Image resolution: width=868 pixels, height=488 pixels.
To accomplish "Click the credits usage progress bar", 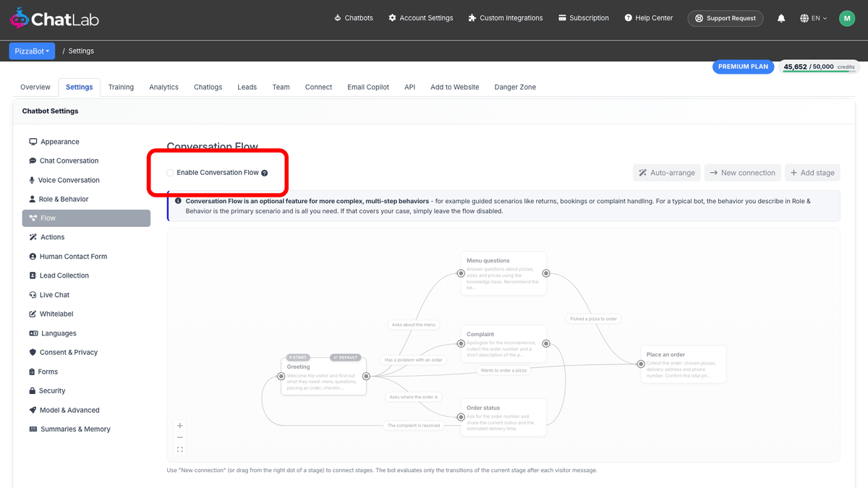I will tap(819, 72).
